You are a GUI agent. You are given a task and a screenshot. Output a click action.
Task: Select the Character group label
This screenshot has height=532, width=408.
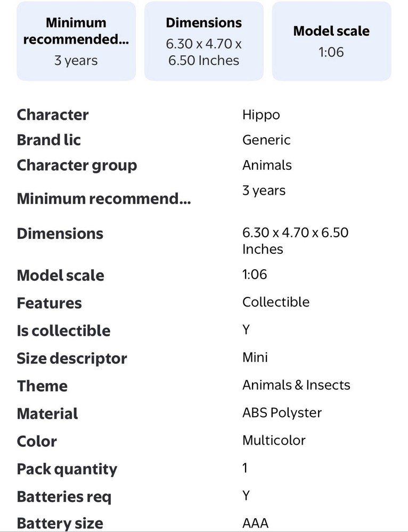click(77, 165)
